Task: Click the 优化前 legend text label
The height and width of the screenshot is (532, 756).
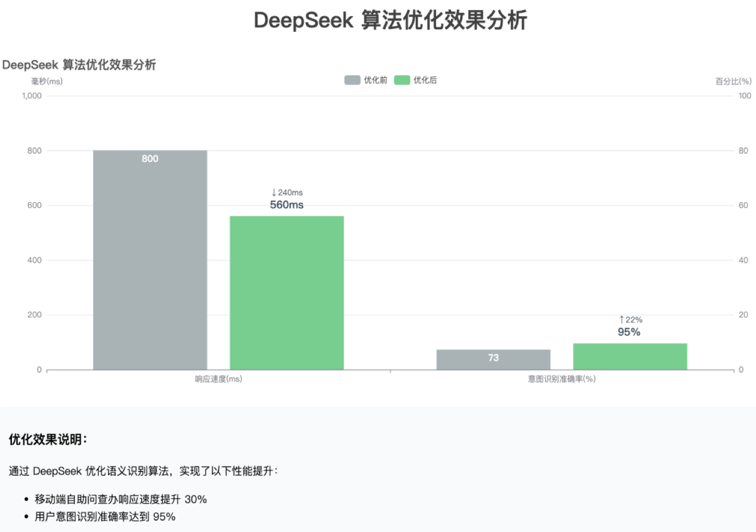Action: pos(375,80)
